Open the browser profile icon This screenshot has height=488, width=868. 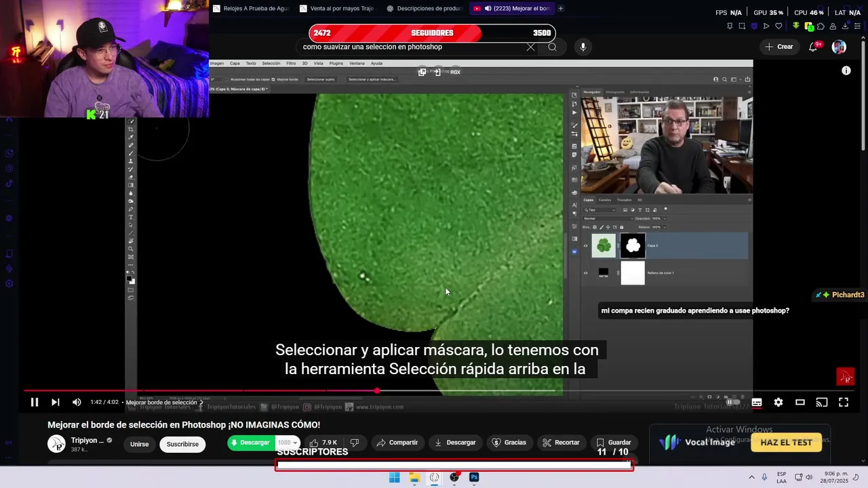pyautogui.click(x=833, y=26)
